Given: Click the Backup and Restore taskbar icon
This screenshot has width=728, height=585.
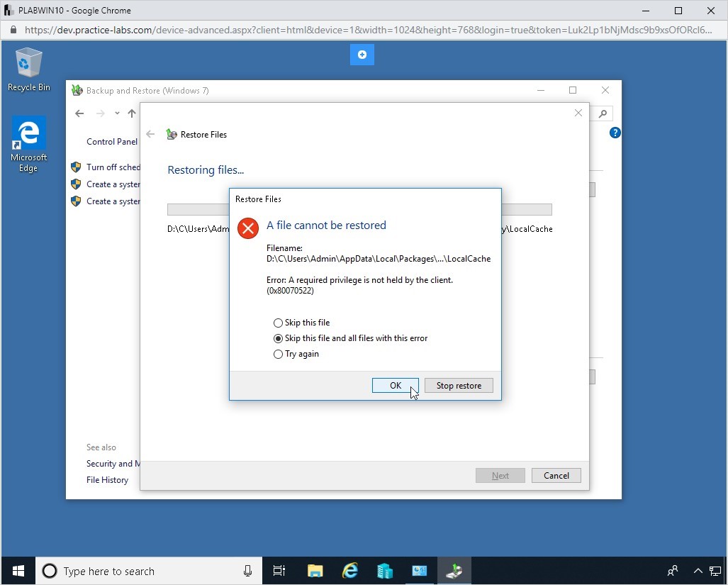Looking at the screenshot, I should (x=454, y=571).
